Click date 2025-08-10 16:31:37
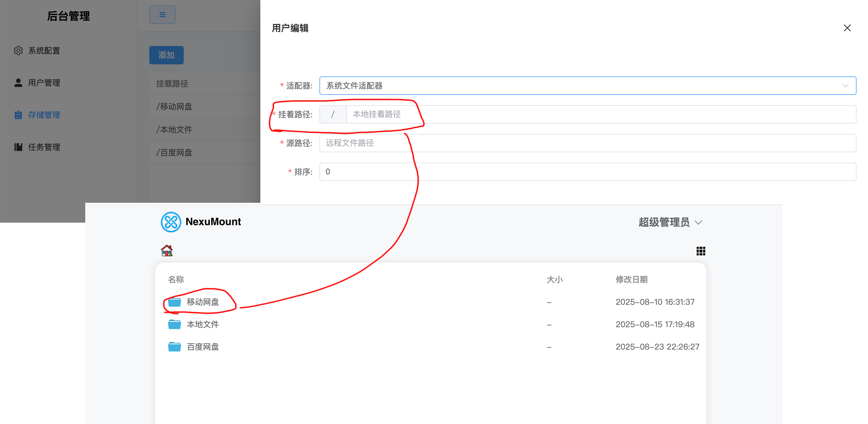The image size is (868, 424). pos(655,302)
